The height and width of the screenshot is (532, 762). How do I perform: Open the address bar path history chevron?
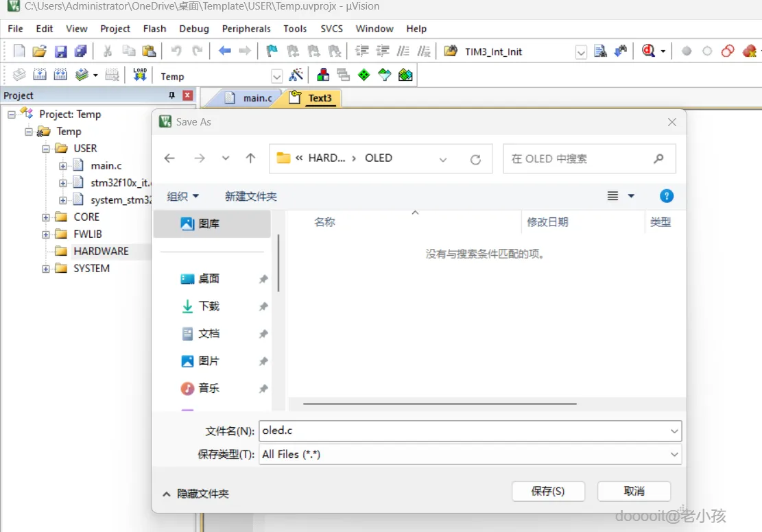pyautogui.click(x=442, y=159)
